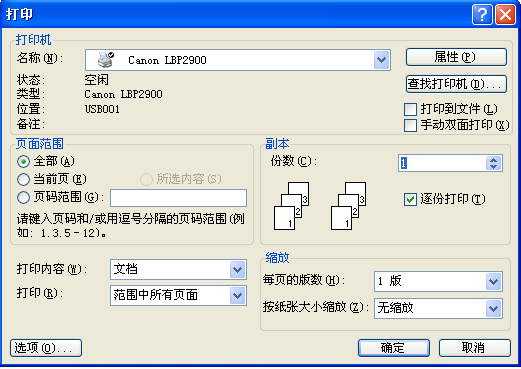This screenshot has height=369, width=521.
Task: Click the 确定 button
Action: coord(394,348)
